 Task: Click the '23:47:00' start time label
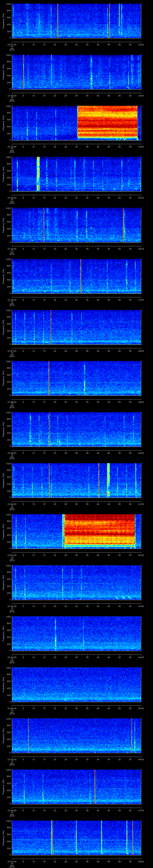pyautogui.click(x=12, y=862)
